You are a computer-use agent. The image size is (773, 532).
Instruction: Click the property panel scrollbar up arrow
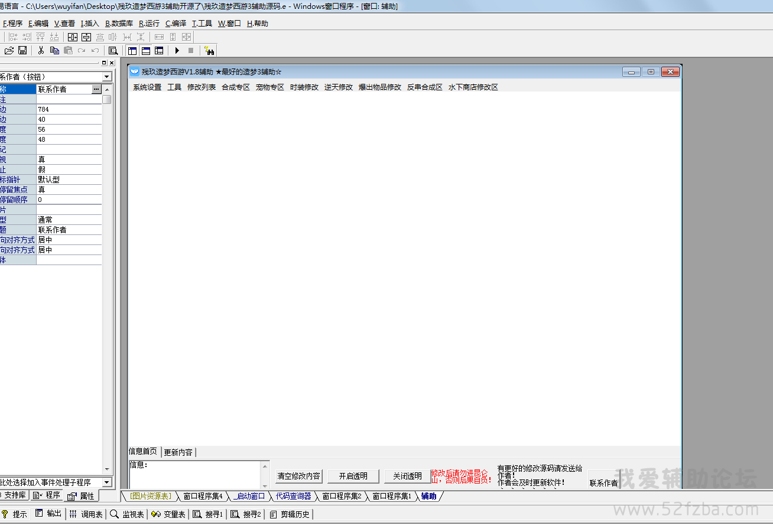(107, 89)
